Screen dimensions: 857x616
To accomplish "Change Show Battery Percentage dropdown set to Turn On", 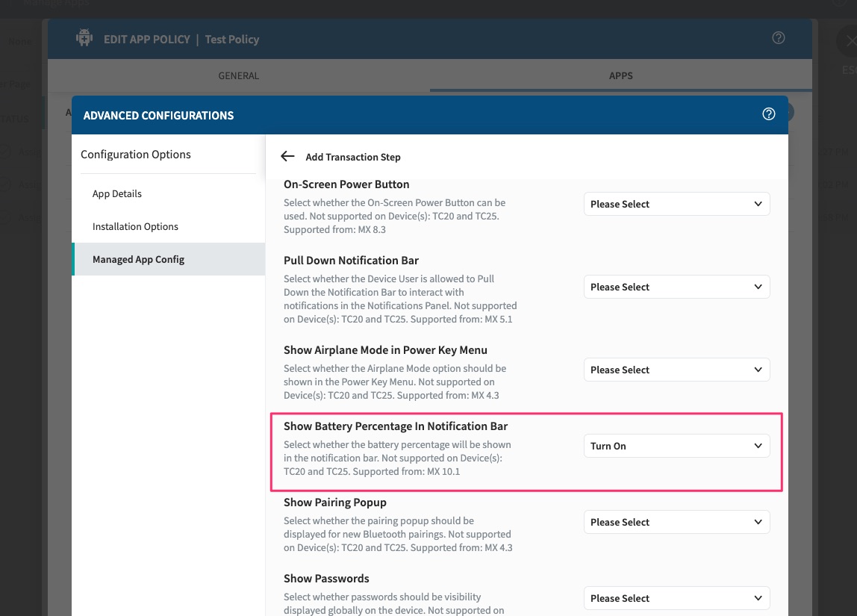I will pyautogui.click(x=676, y=446).
